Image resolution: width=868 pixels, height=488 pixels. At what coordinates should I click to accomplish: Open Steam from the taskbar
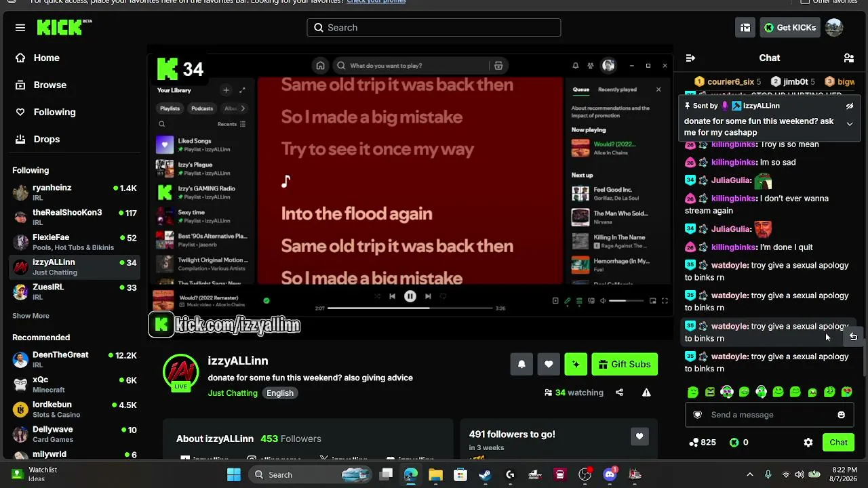(485, 474)
